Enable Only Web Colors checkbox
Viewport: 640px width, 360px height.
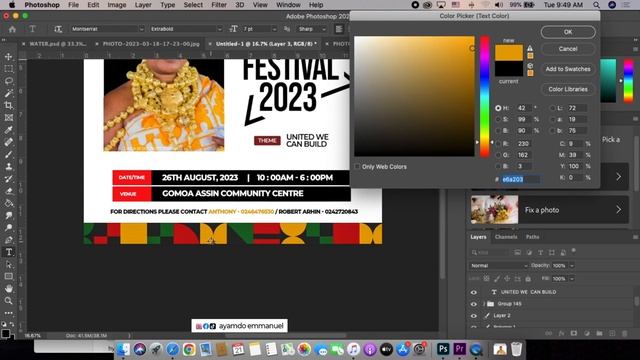358,167
